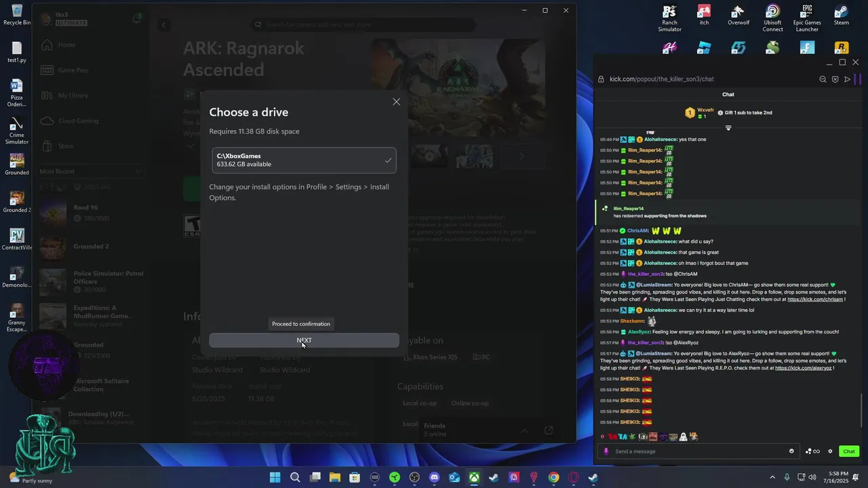Click the volume icon in the system tray
The image size is (868, 488).
click(x=812, y=477)
